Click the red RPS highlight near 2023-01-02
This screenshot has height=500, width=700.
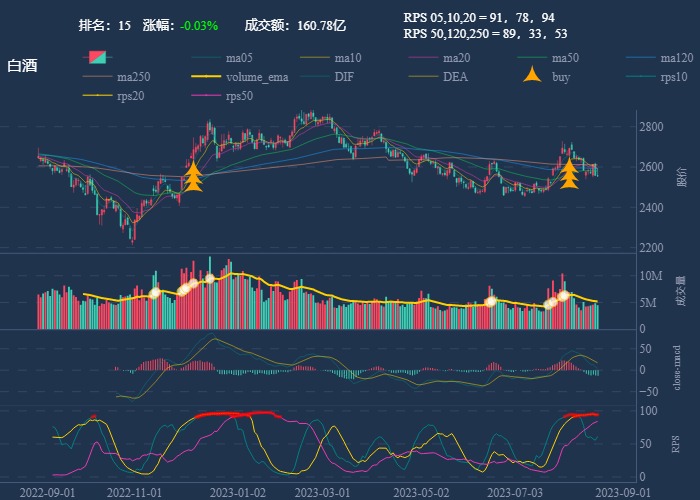point(236,413)
